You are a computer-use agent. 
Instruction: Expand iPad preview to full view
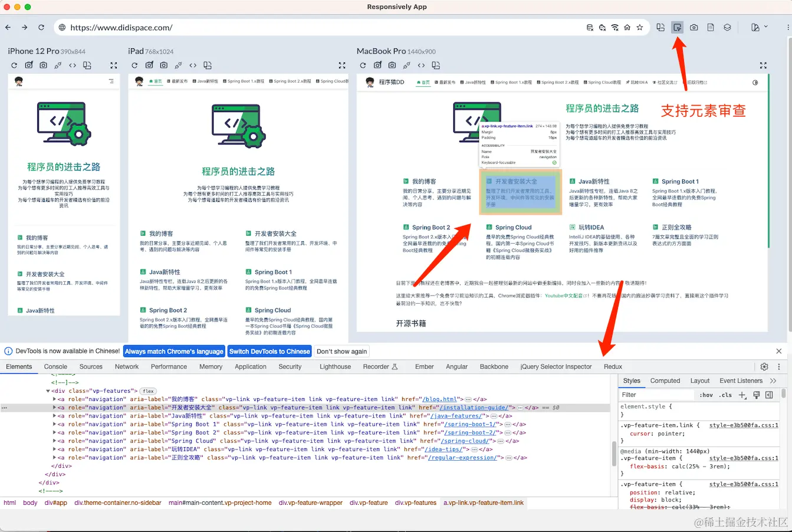tap(342, 65)
